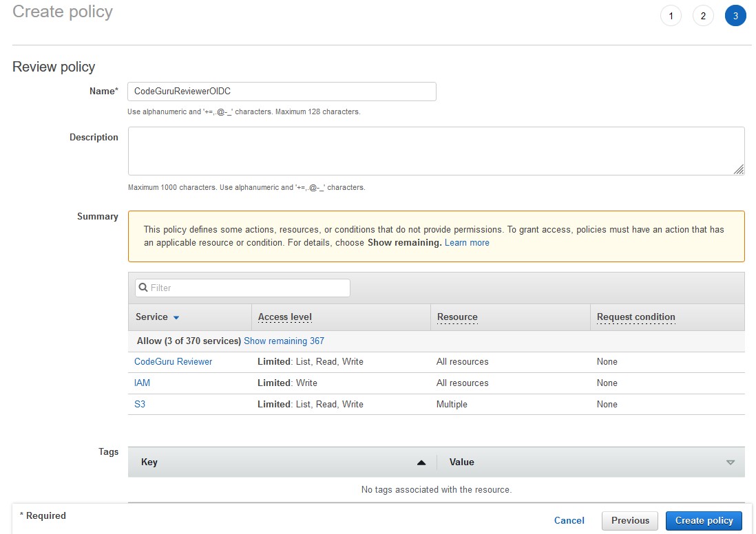Click 'All resources' in IAM row
The height and width of the screenshot is (534, 756).
[463, 383]
